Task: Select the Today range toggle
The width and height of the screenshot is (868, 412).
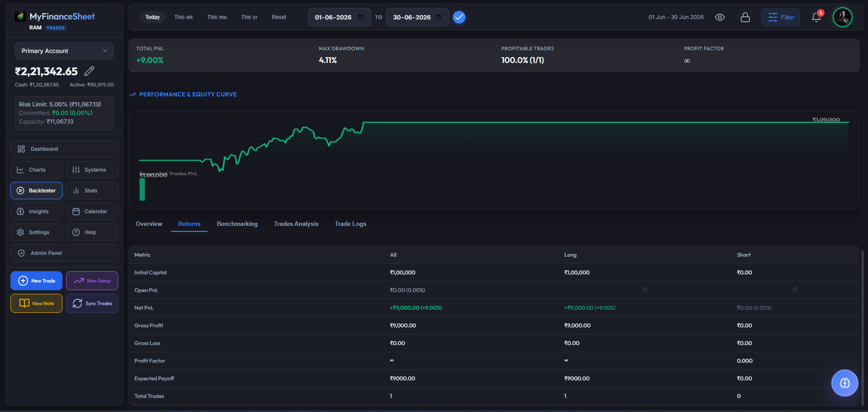Action: coord(153,17)
